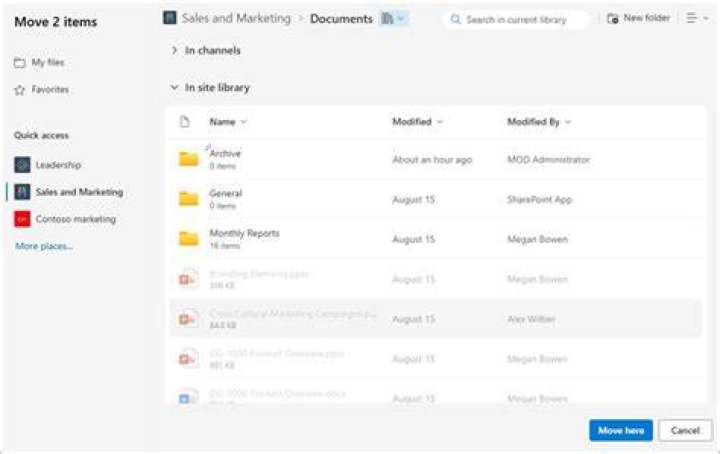Select Sales and Marketing in Quick access
The image size is (720, 454).
point(68,192)
